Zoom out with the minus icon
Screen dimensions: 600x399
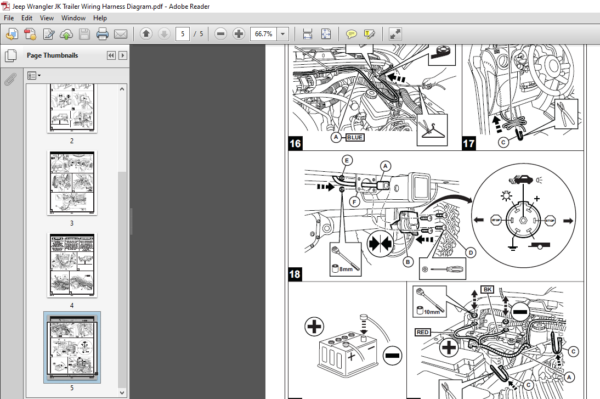pos(220,34)
